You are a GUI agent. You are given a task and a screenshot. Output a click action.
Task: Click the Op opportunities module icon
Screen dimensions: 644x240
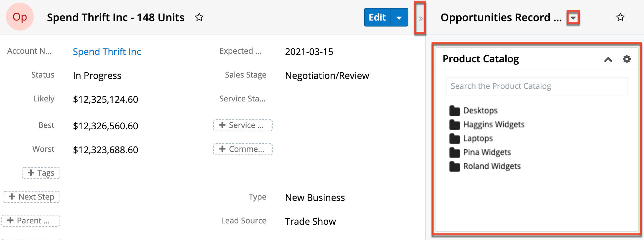(x=20, y=17)
